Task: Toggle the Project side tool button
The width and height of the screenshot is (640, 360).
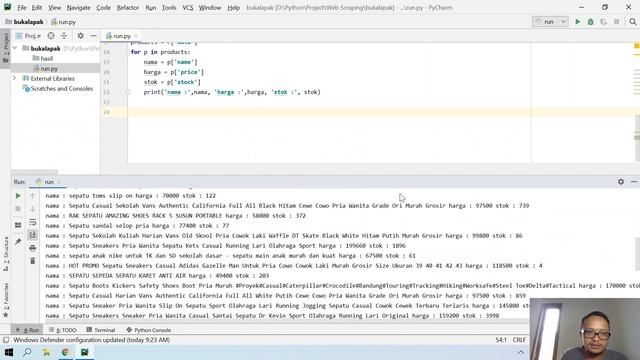Action: 6,48
